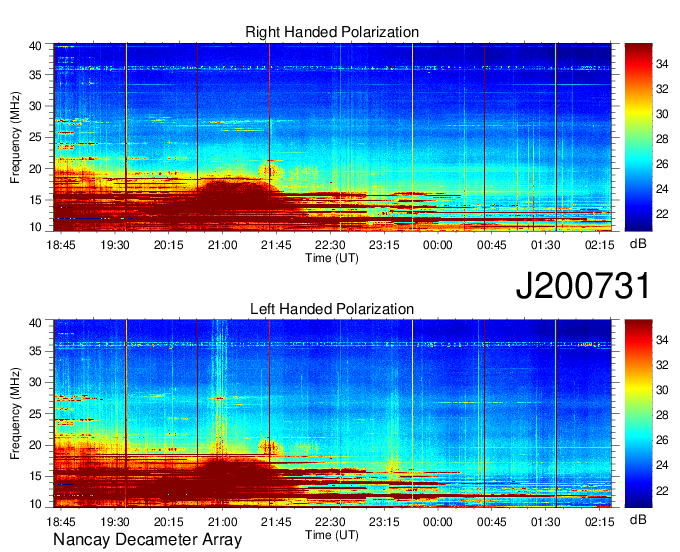The image size is (680, 552).
Task: Click the 02:15 time tick of Left Handed plot
Action: point(599,522)
